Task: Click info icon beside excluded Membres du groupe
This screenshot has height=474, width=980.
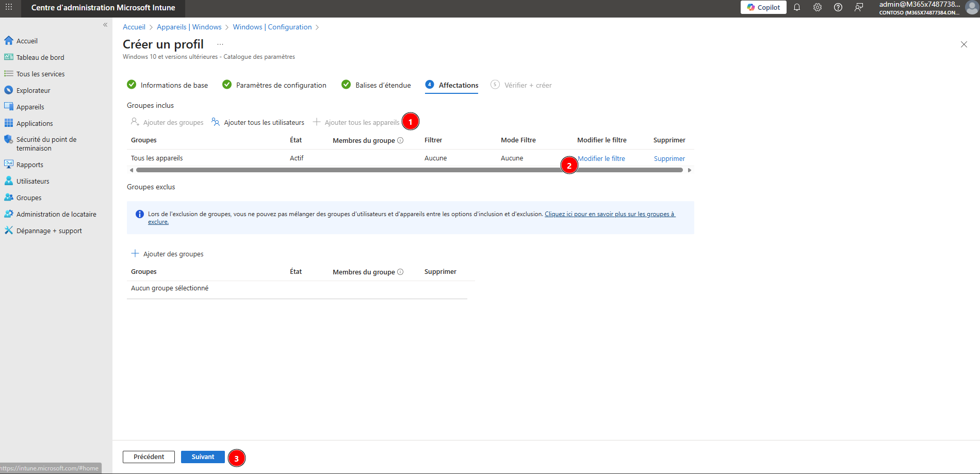Action: tap(400, 272)
